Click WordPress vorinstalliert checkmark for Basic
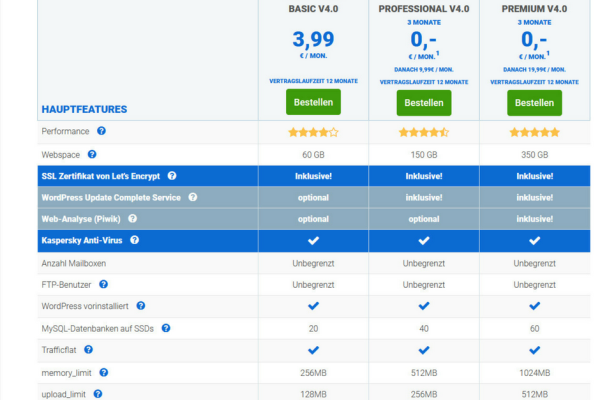600x400 pixels. (x=313, y=306)
